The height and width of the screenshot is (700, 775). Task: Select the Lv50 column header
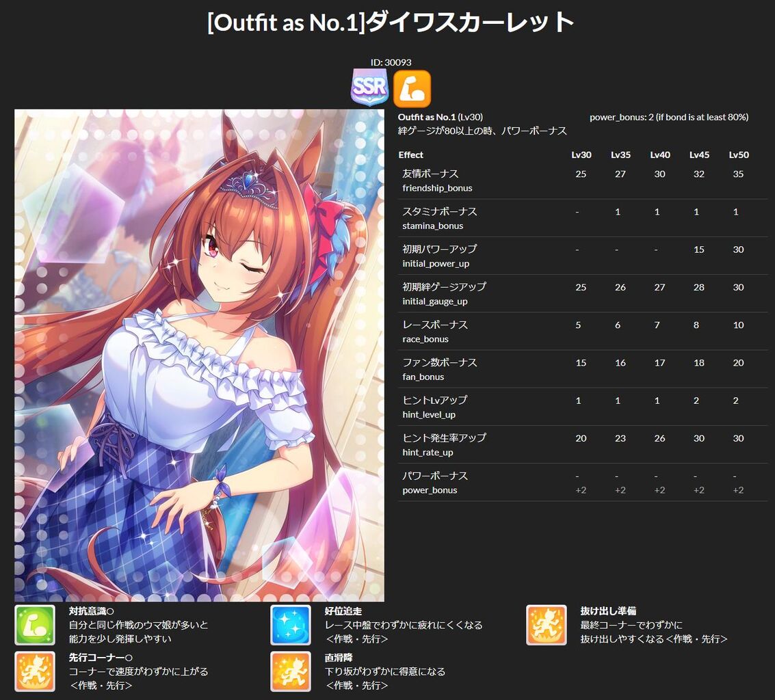(739, 154)
